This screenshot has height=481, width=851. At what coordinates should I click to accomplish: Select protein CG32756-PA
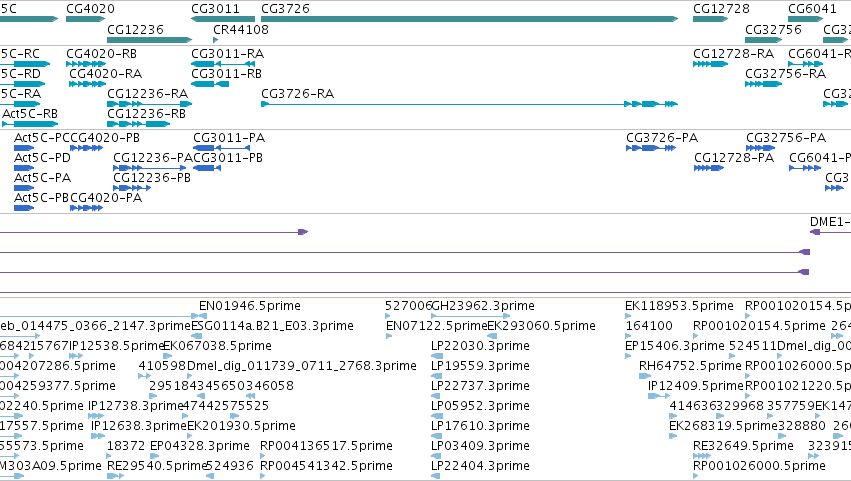(786, 137)
